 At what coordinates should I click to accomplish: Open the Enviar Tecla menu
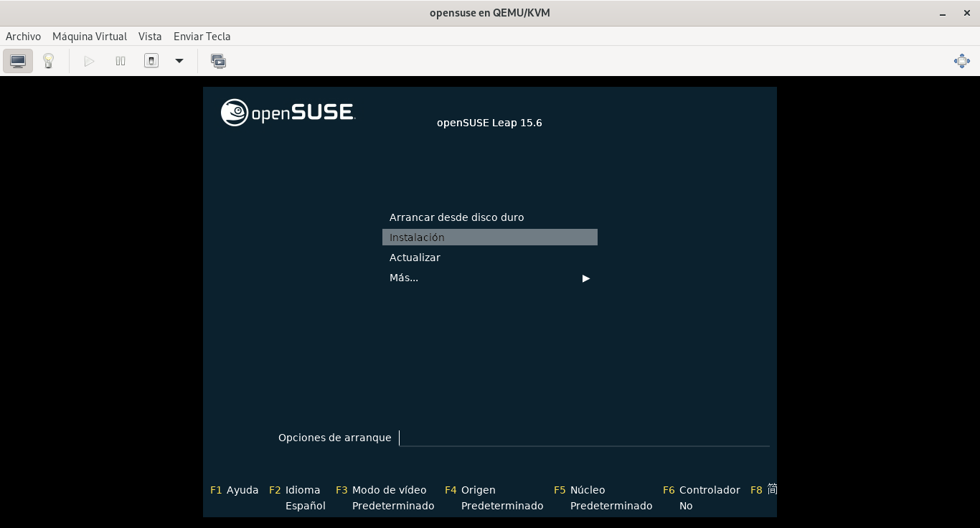202,36
